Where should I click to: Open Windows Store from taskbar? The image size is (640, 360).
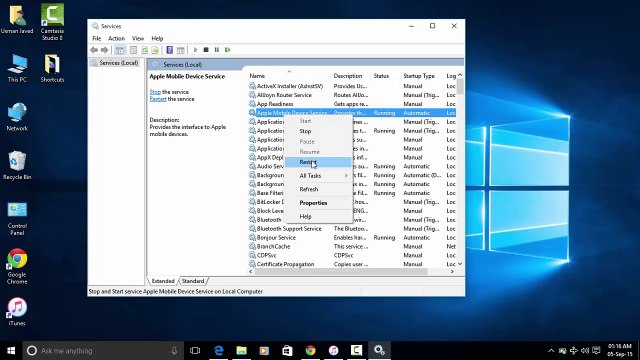pyautogui.click(x=287, y=351)
